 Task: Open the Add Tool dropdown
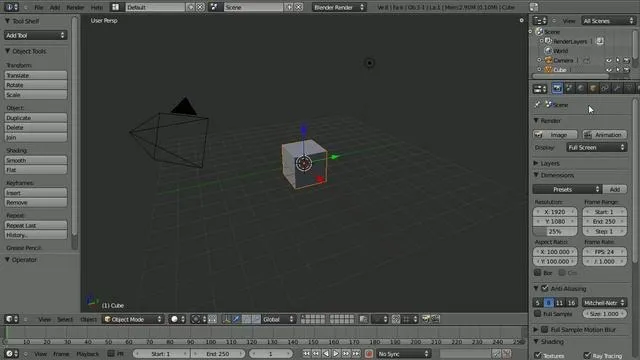tap(35, 35)
